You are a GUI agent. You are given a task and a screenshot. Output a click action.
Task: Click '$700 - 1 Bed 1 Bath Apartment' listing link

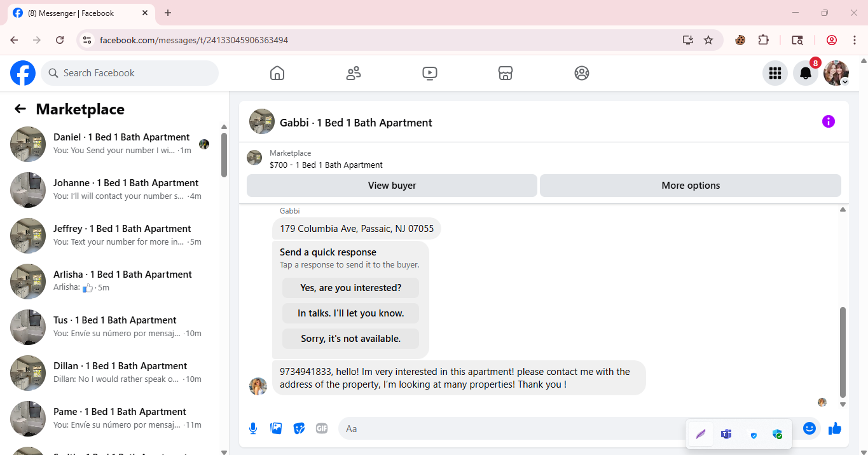pos(326,165)
